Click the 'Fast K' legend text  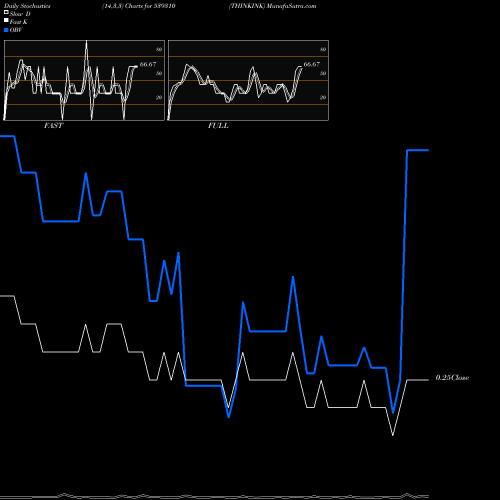tap(19, 22)
